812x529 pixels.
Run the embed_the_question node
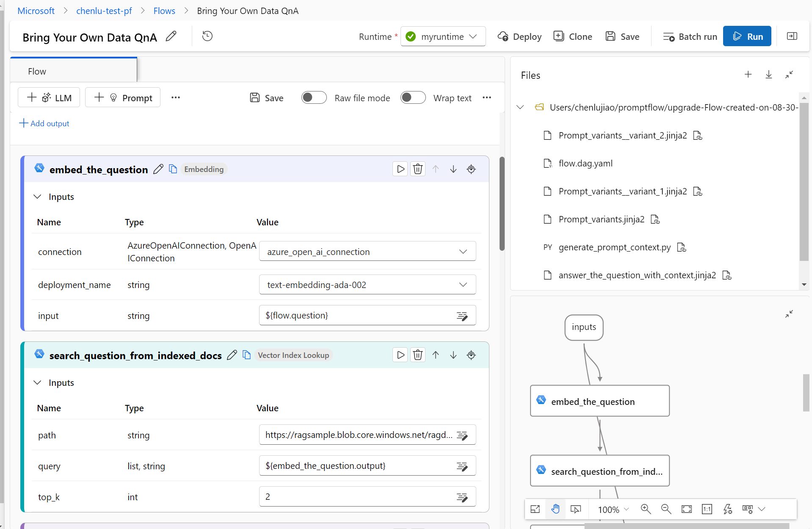400,169
